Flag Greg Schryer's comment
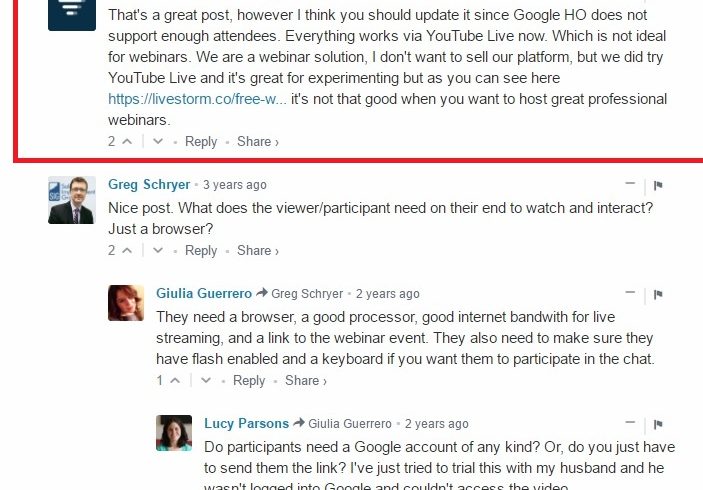 pyautogui.click(x=658, y=185)
